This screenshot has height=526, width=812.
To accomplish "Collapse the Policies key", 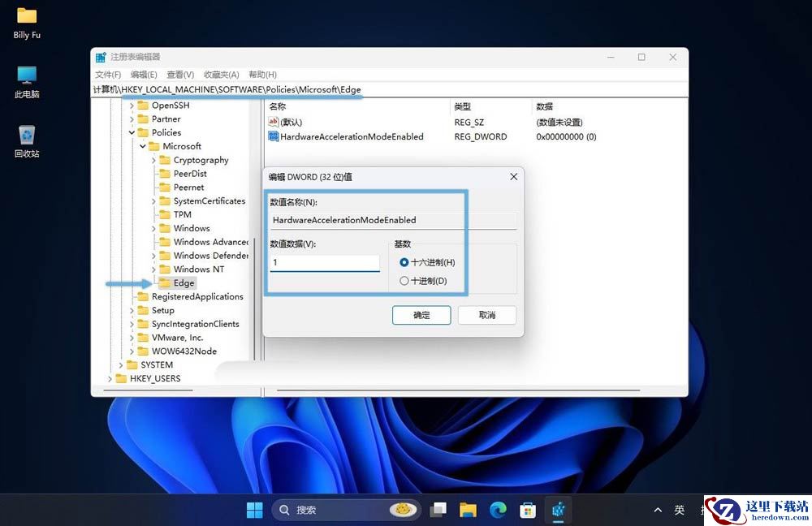I will (x=132, y=132).
